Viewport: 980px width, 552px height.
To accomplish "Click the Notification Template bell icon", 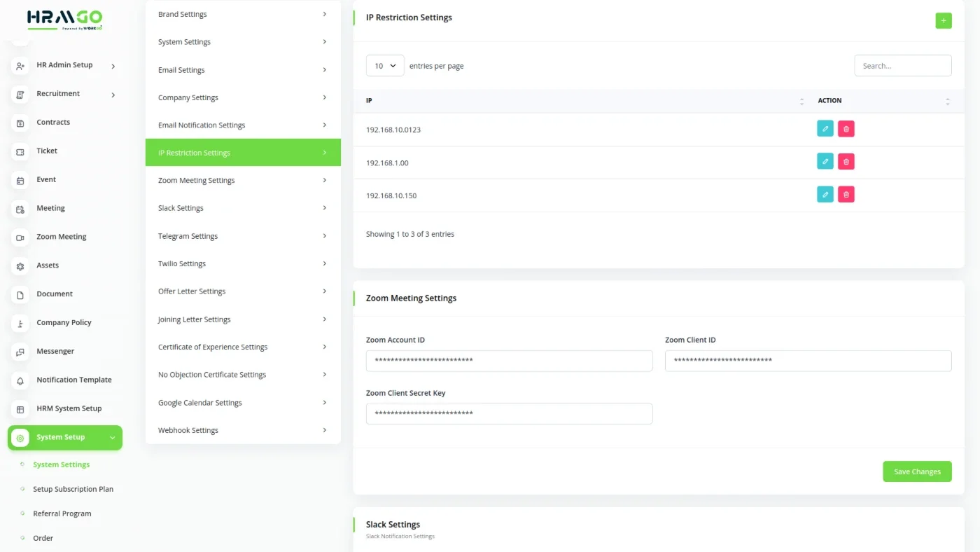I will [x=20, y=381].
